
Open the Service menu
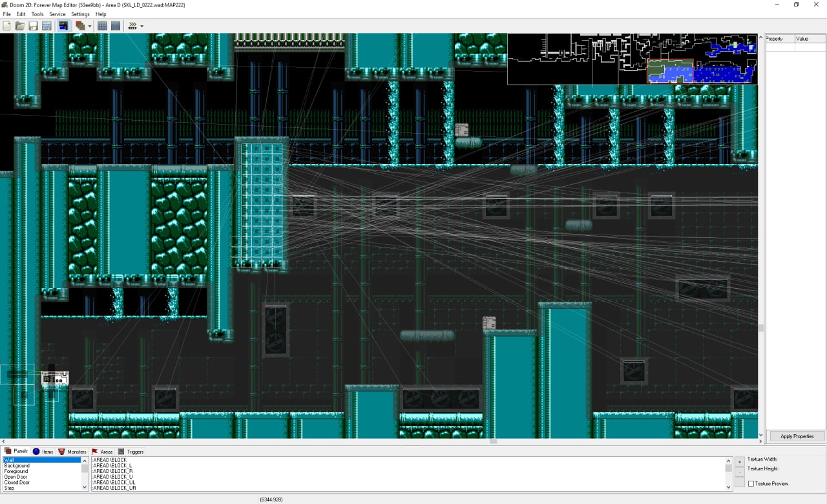(x=58, y=14)
